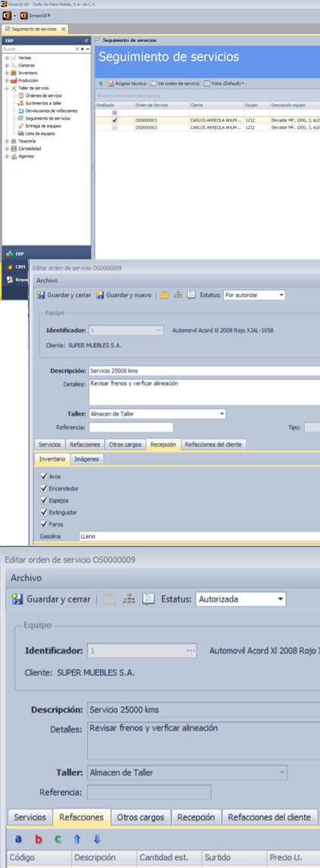The width and height of the screenshot is (320, 868).
Task: Click the green refresh icon in toolbar
Action: (x=101, y=83)
